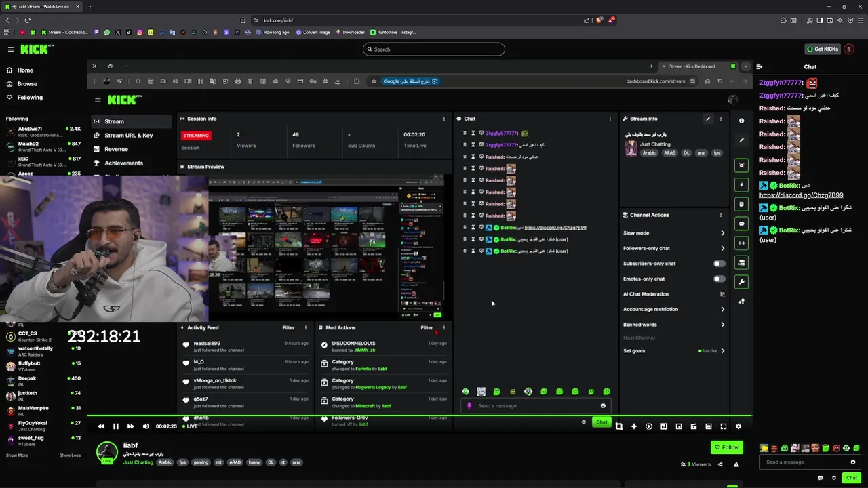Open Majah02 channel in Following list

[x=42, y=146]
